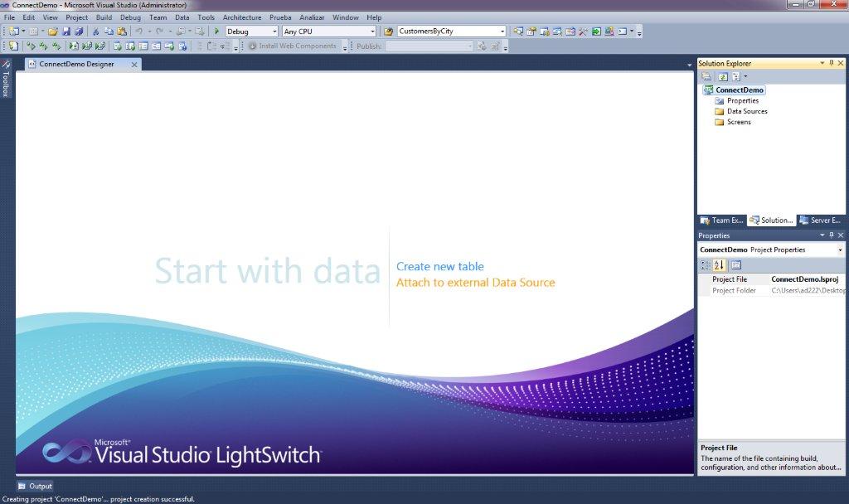Screen dimensions: 849x504
Task: Select the Screens folder in Solution Explorer
Action: (739, 123)
